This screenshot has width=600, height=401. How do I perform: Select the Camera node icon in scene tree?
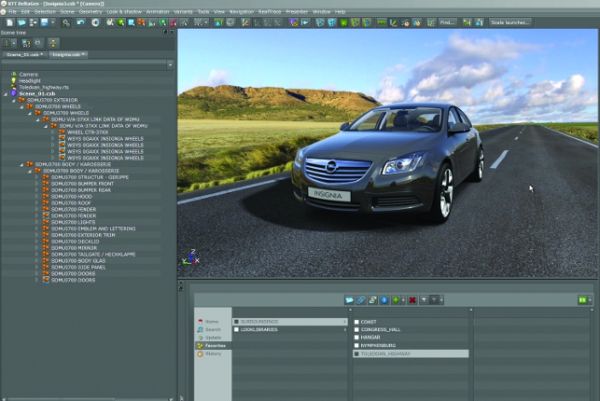[13, 74]
